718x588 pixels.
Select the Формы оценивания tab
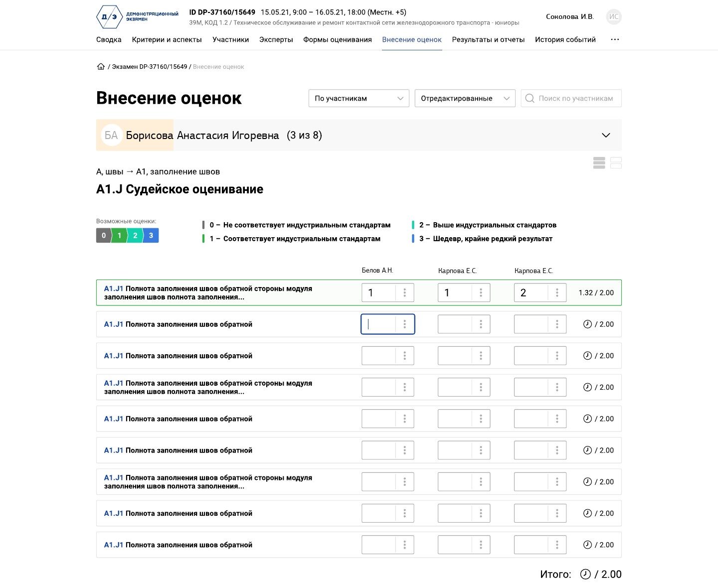338,40
